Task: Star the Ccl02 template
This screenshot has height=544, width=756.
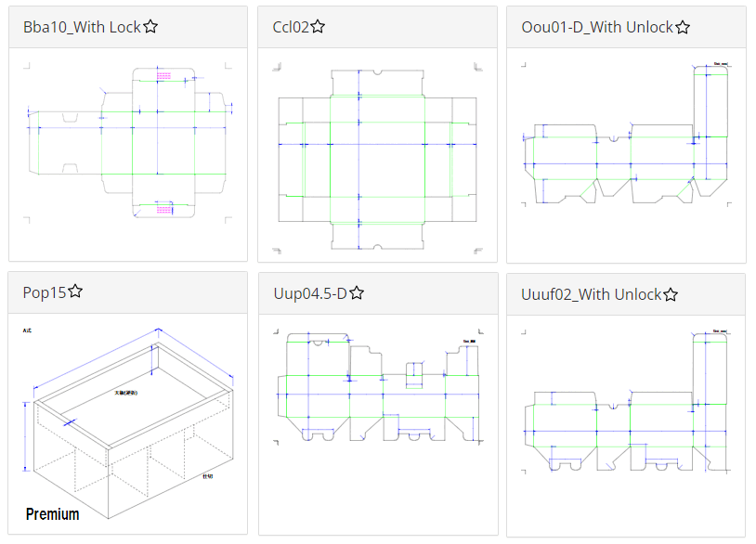Action: pyautogui.click(x=318, y=27)
